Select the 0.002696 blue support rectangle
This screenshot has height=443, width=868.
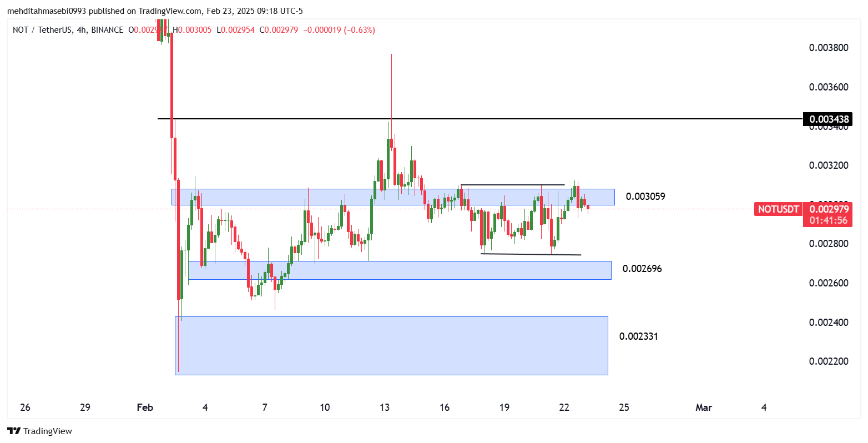[400, 270]
